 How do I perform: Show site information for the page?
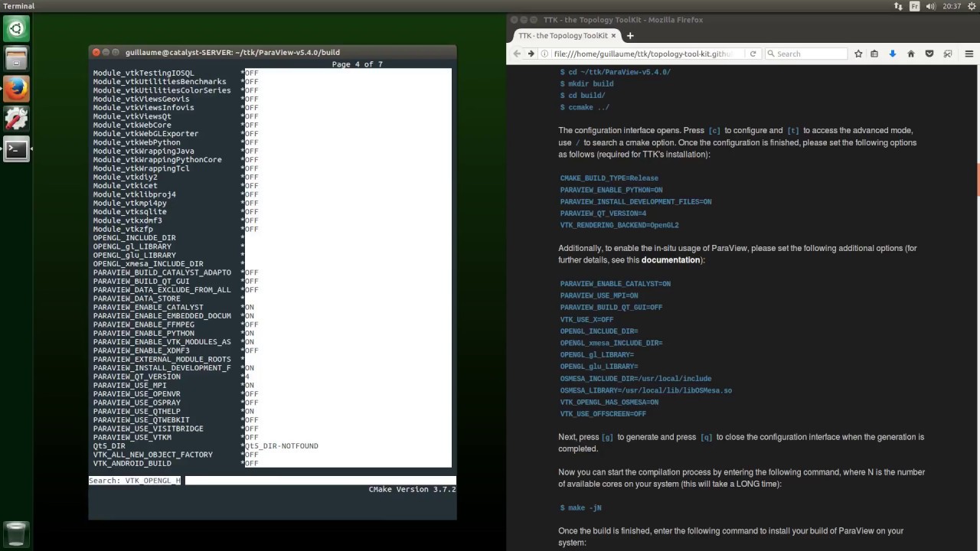click(x=544, y=54)
